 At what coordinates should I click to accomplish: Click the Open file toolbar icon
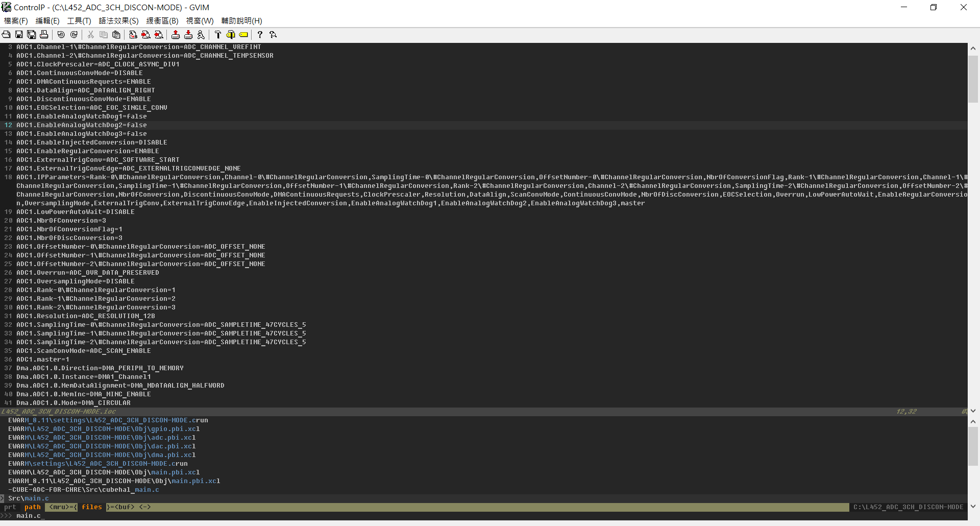click(6, 35)
